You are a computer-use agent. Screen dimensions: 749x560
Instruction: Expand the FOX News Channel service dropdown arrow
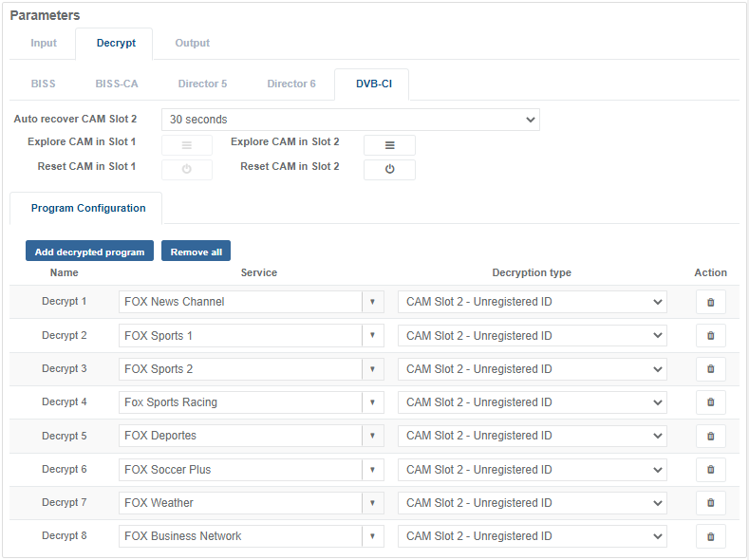[372, 302]
